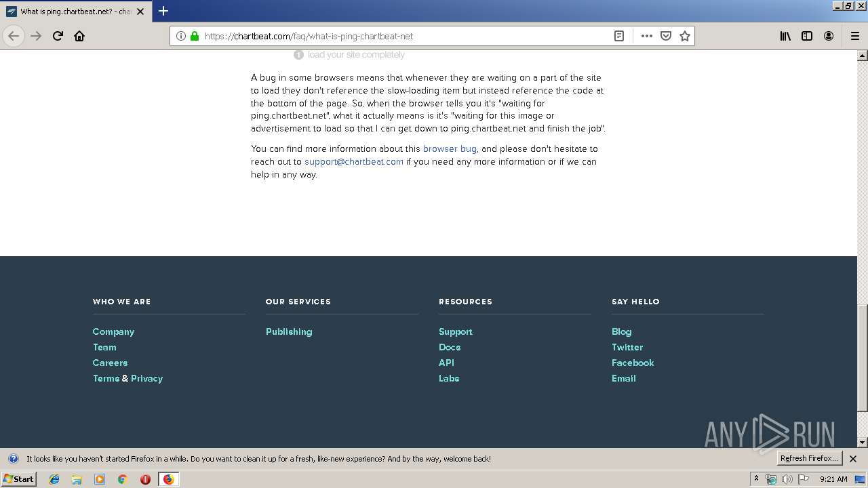This screenshot has height=488, width=868.
Task: Show sidebars icon in toolbar
Action: pyautogui.click(x=807, y=36)
